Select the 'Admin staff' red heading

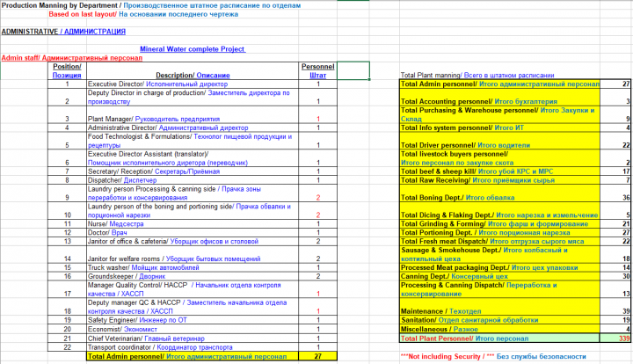[x=72, y=58]
